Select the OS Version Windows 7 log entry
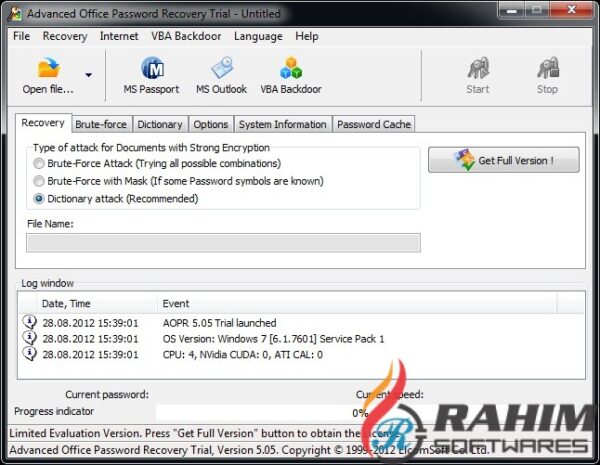Screen dimensions: 600x465 point(301,339)
